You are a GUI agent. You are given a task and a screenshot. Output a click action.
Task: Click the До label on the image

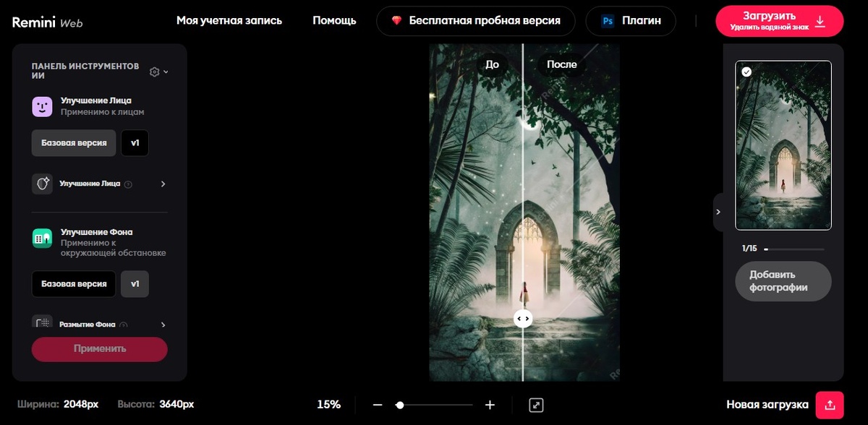492,64
